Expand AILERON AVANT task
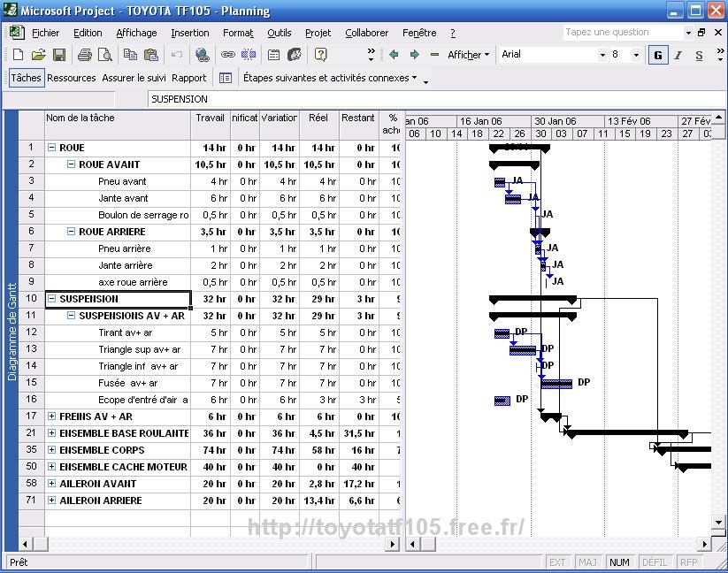The image size is (728, 573). pyautogui.click(x=51, y=484)
